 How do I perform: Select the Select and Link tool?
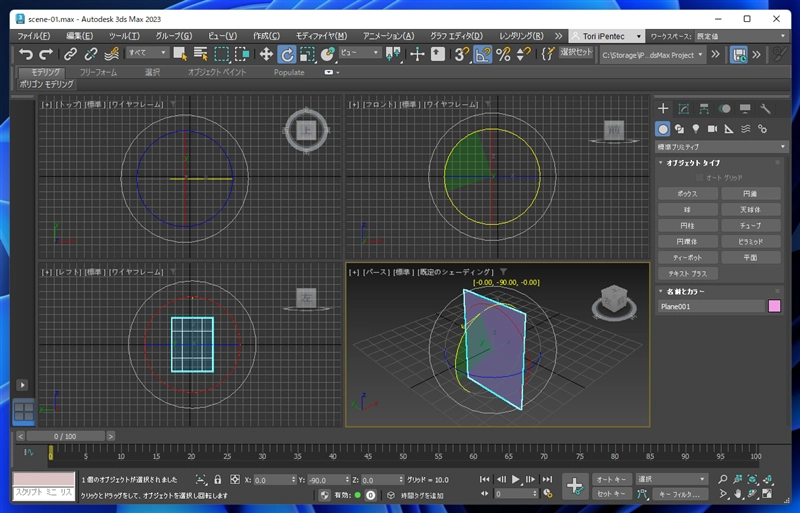point(70,54)
